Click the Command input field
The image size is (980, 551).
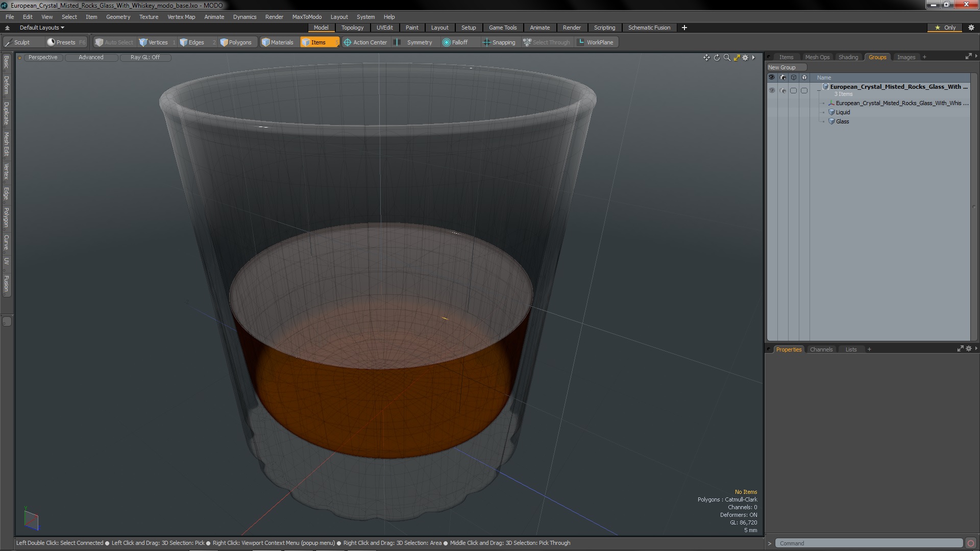coord(868,543)
